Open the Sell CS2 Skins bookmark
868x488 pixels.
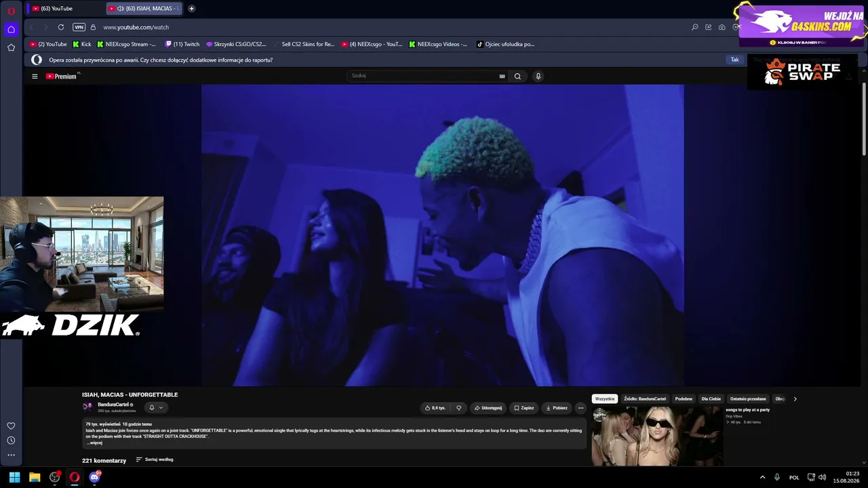[x=304, y=44]
